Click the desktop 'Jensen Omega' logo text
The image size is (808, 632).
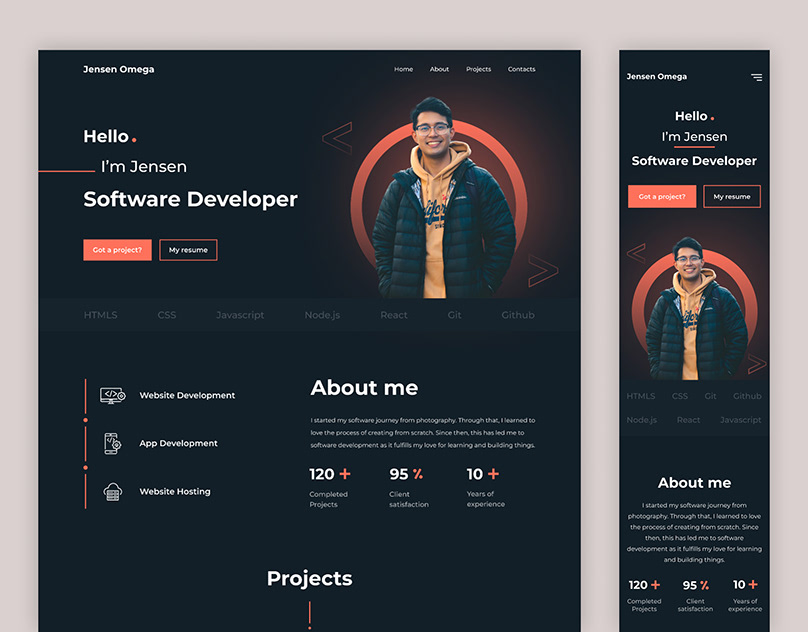119,69
